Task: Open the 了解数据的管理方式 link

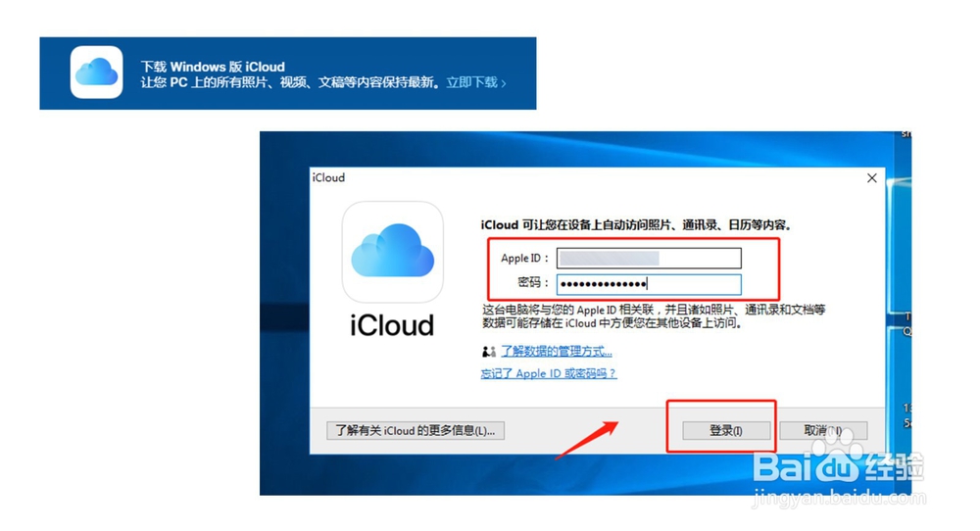Action: (x=557, y=351)
